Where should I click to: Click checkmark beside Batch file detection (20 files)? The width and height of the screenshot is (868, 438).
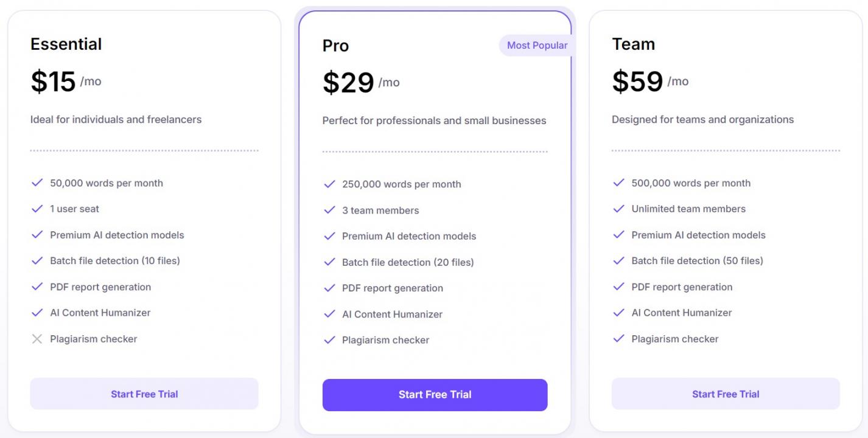pos(329,262)
